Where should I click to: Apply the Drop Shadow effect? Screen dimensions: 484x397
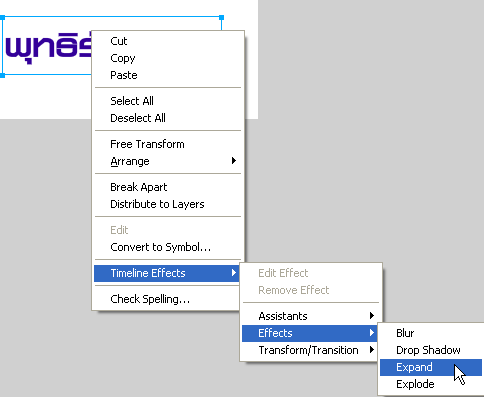pos(431,350)
